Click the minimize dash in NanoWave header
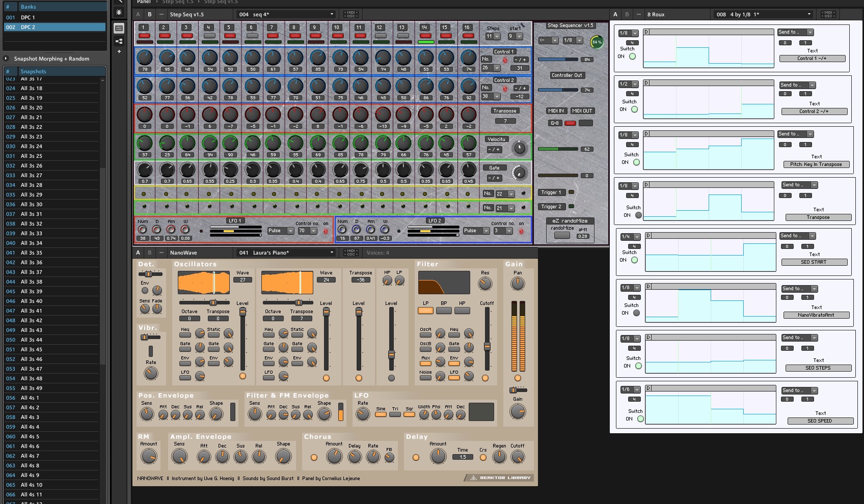 click(x=161, y=253)
